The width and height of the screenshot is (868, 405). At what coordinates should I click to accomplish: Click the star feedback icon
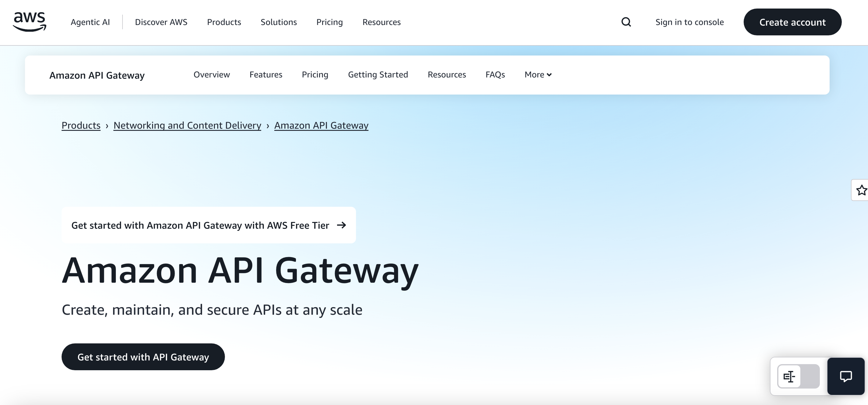click(x=861, y=190)
